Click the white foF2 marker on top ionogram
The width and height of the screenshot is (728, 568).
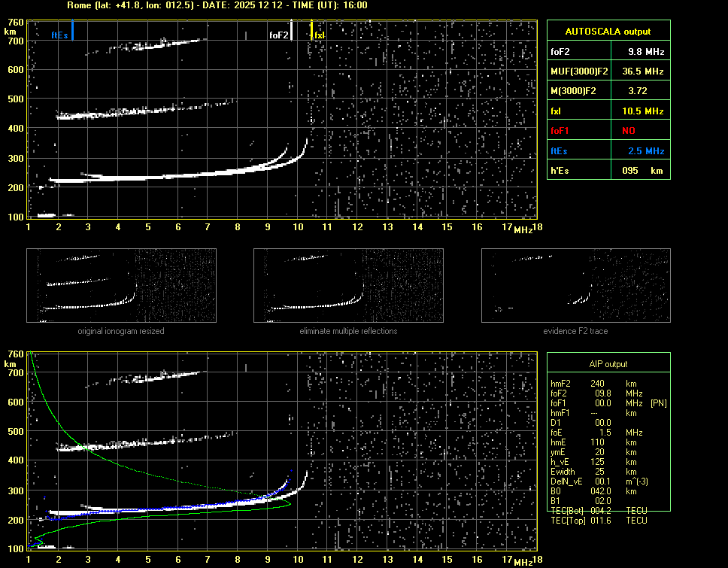[x=291, y=30]
